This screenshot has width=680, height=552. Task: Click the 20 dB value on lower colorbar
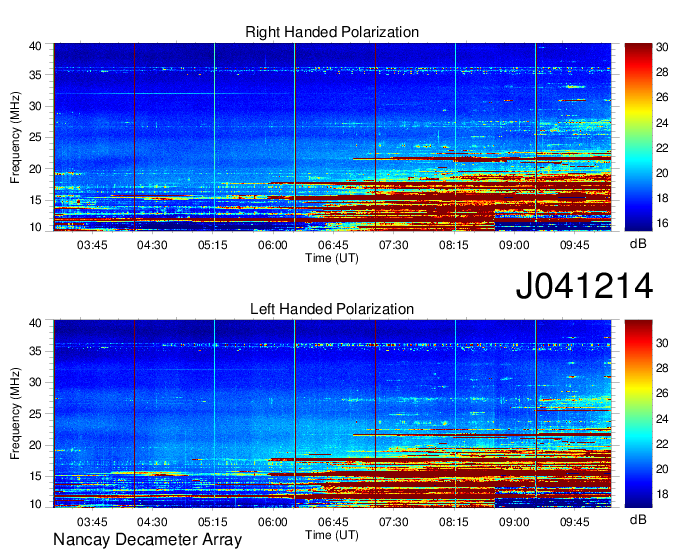(662, 469)
